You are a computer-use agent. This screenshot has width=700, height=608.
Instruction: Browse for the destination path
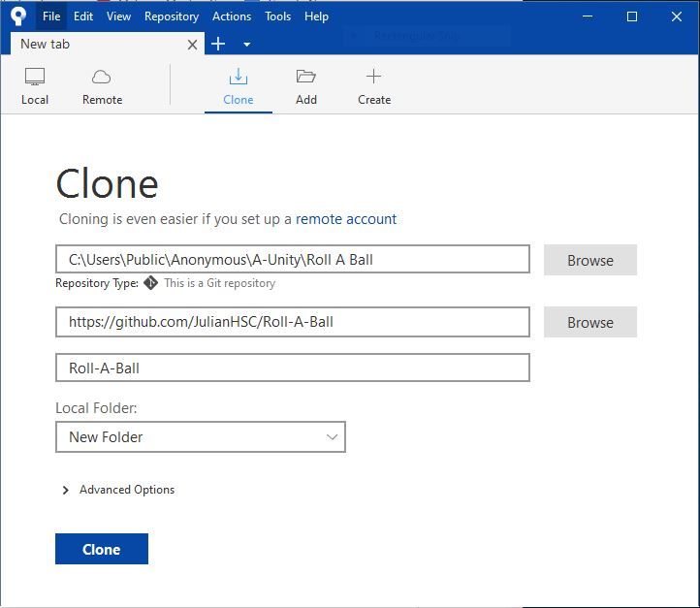(590, 322)
